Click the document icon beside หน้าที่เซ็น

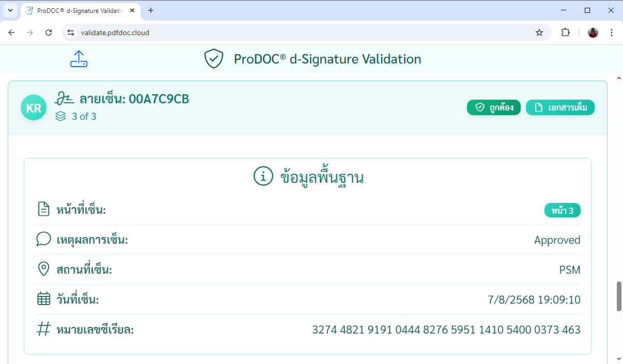coord(44,210)
